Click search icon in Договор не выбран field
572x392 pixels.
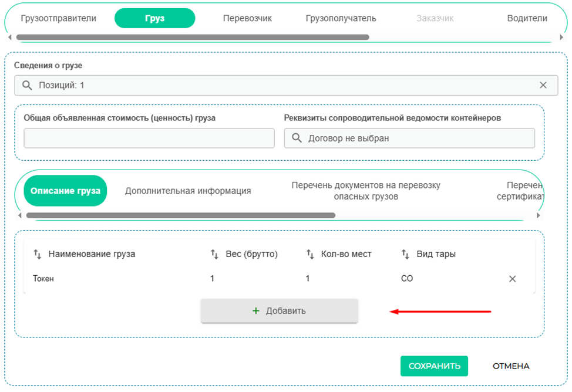click(x=297, y=138)
